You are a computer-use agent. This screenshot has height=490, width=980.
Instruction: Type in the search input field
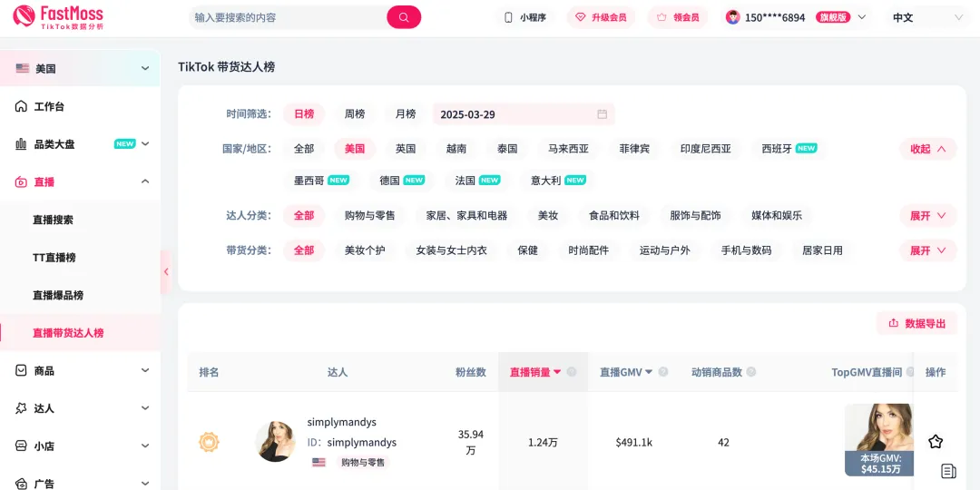point(288,17)
